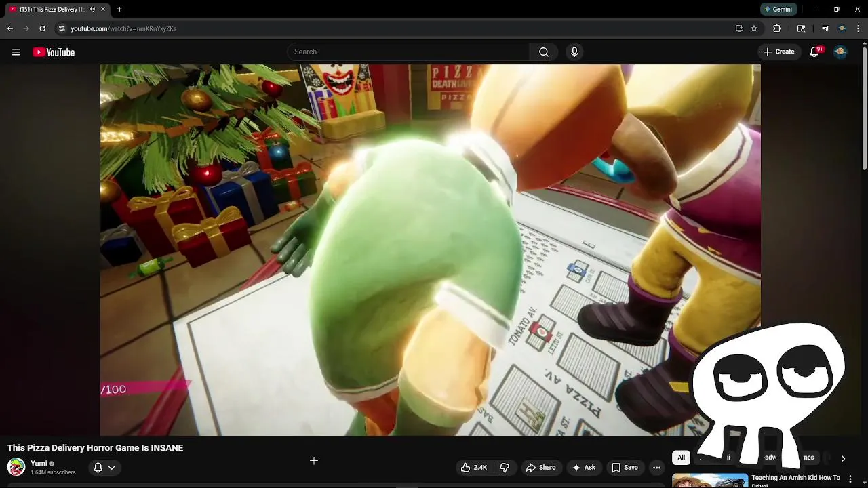
Task: Open options menu for Amish Kid video
Action: [850, 479]
